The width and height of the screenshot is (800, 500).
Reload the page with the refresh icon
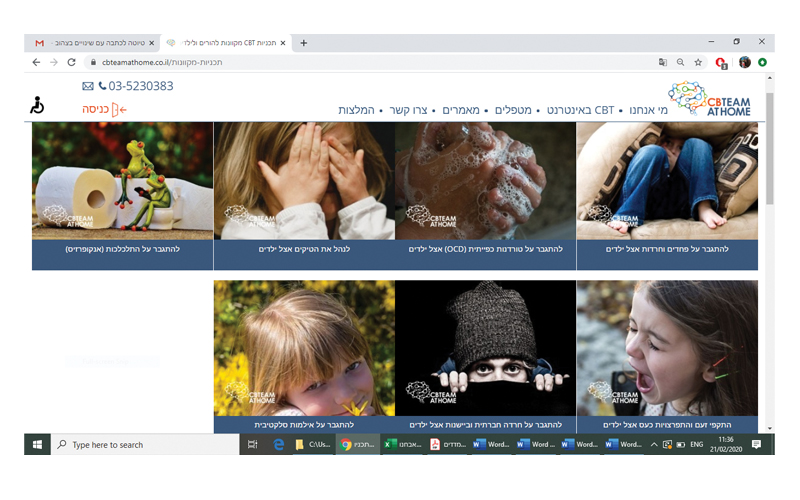[71, 62]
